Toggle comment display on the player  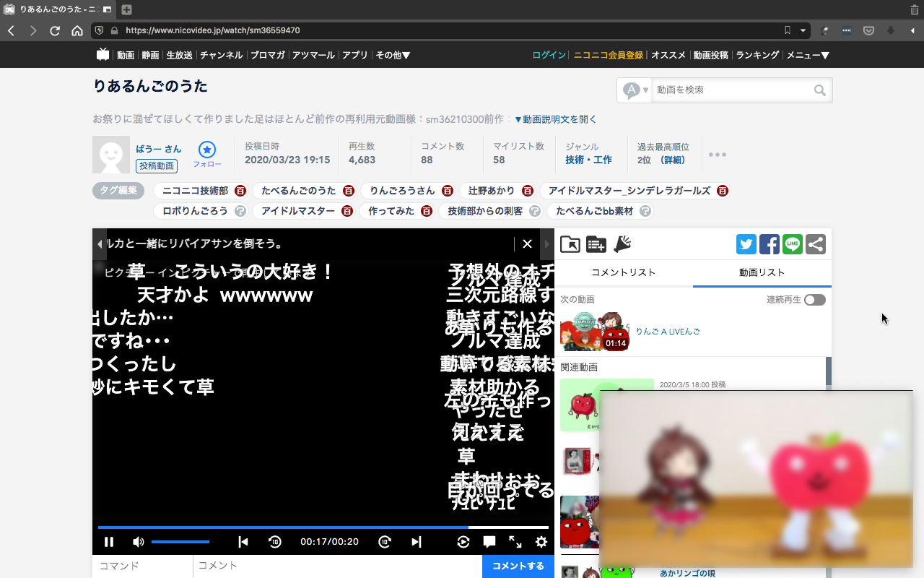pos(489,542)
